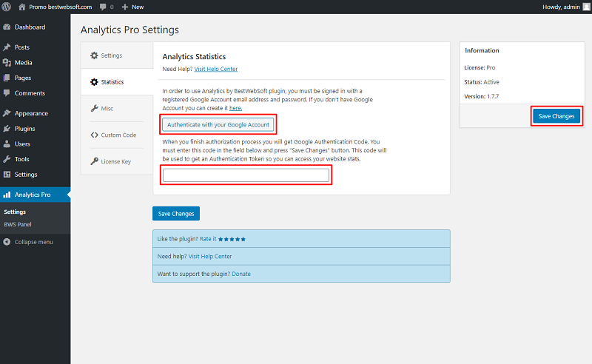Open the Plugins menu item
The width and height of the screenshot is (592, 364).
35,129
